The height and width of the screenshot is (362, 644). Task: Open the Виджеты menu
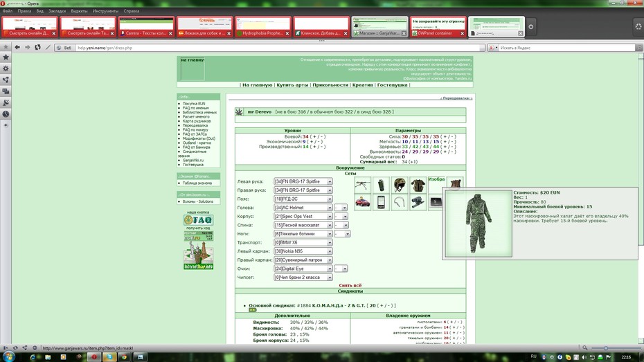point(79,11)
